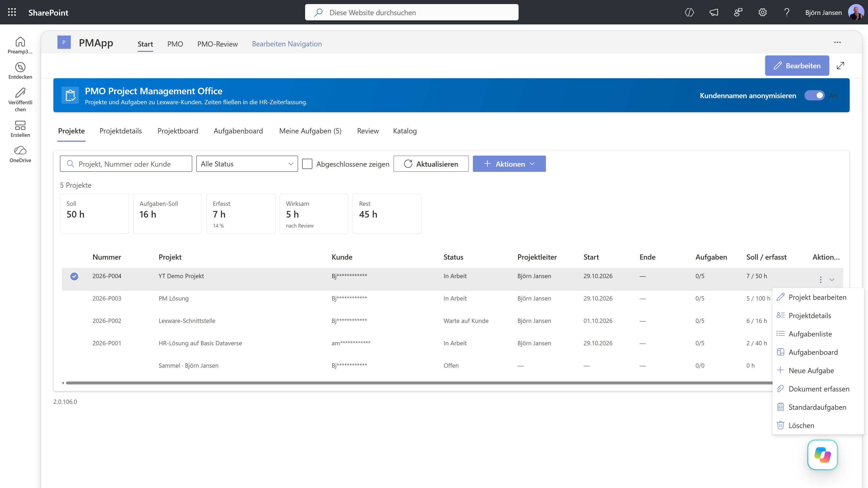Viewport: 868px width, 488px height.
Task: Open the Preamp3 home sidebar icon
Action: 20,45
